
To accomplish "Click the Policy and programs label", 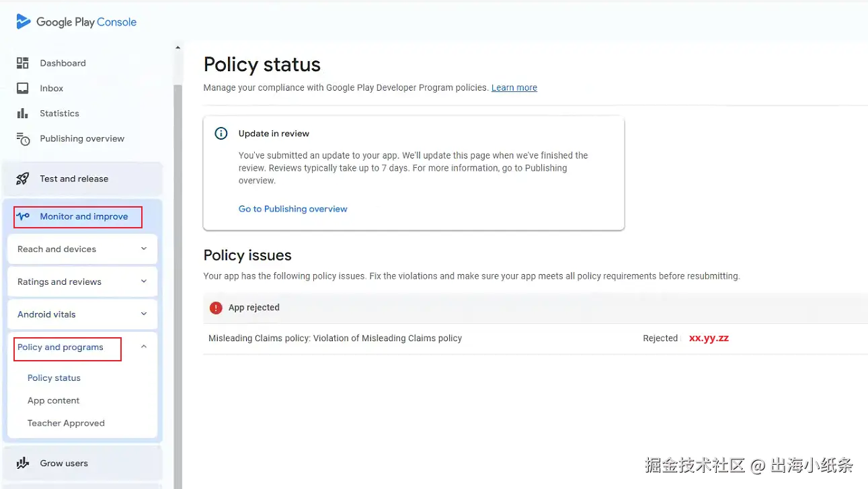I will (x=61, y=347).
